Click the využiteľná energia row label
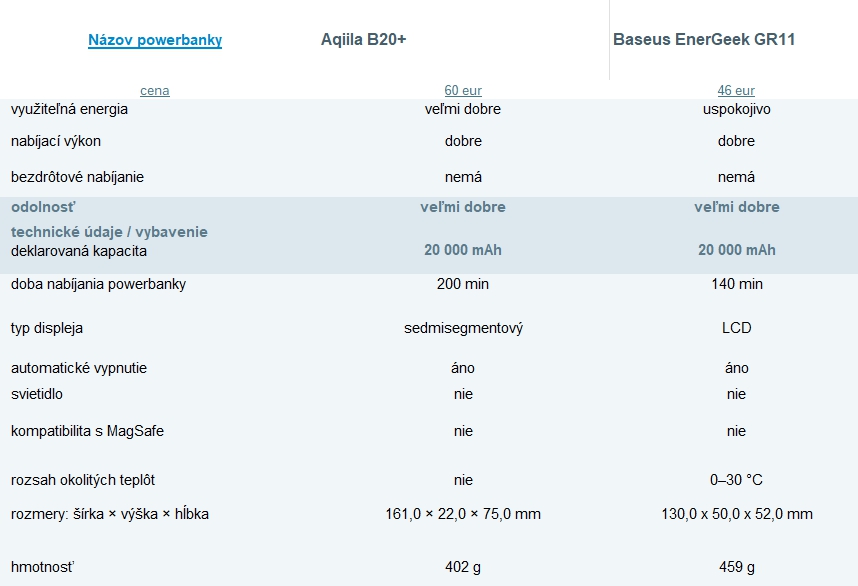The width and height of the screenshot is (858, 586). pos(69,109)
